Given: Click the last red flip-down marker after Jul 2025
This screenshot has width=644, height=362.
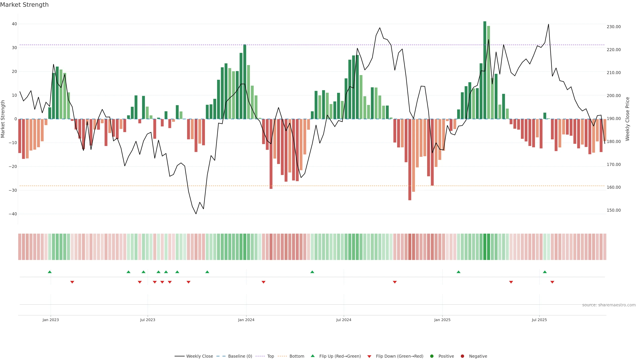Looking at the screenshot, I should (552, 282).
